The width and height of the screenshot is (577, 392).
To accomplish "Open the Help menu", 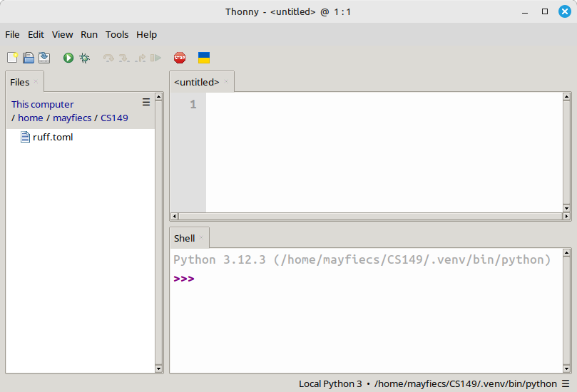I will click(146, 34).
